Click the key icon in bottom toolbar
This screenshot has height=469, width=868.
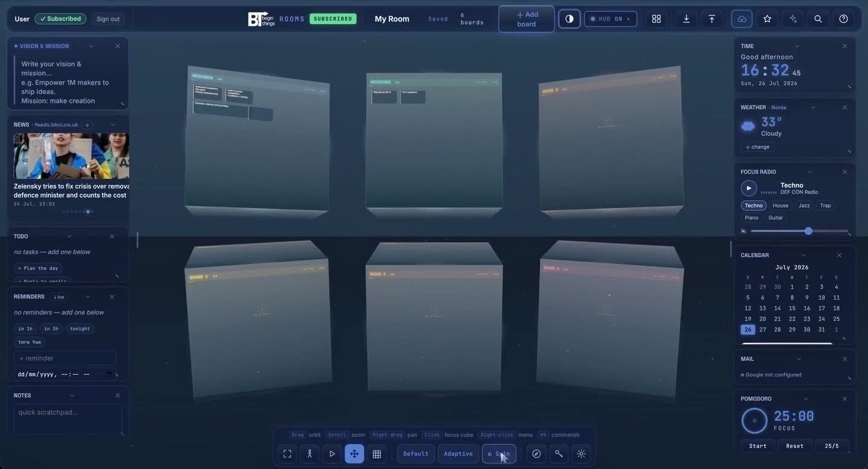click(559, 454)
